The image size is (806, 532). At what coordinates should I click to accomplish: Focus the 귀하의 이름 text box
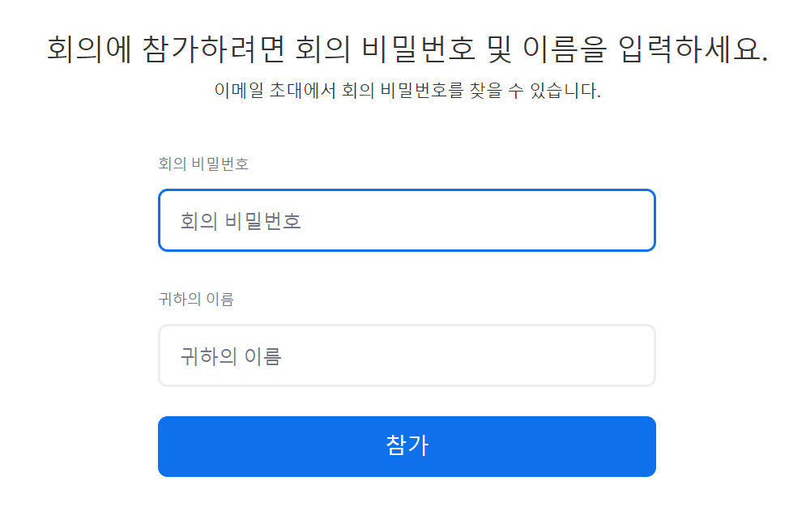click(407, 355)
